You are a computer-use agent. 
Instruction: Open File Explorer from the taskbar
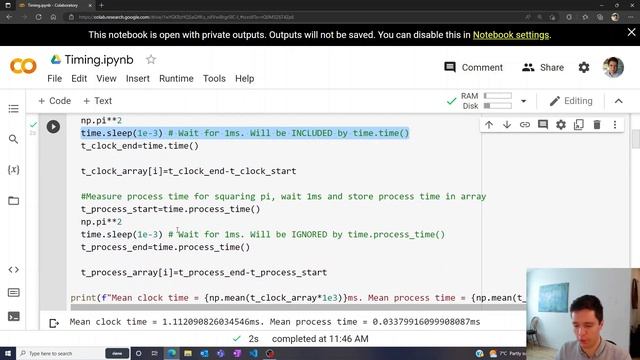click(x=188, y=353)
